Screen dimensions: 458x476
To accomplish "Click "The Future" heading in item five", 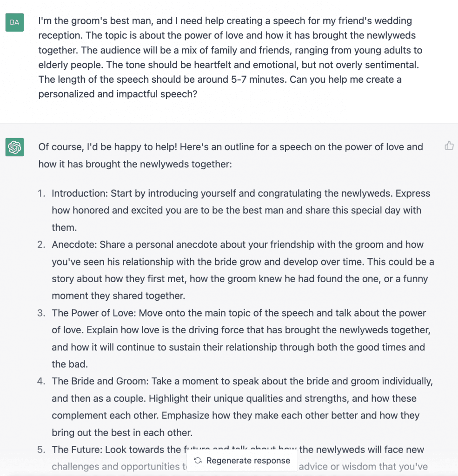I will coord(76,450).
